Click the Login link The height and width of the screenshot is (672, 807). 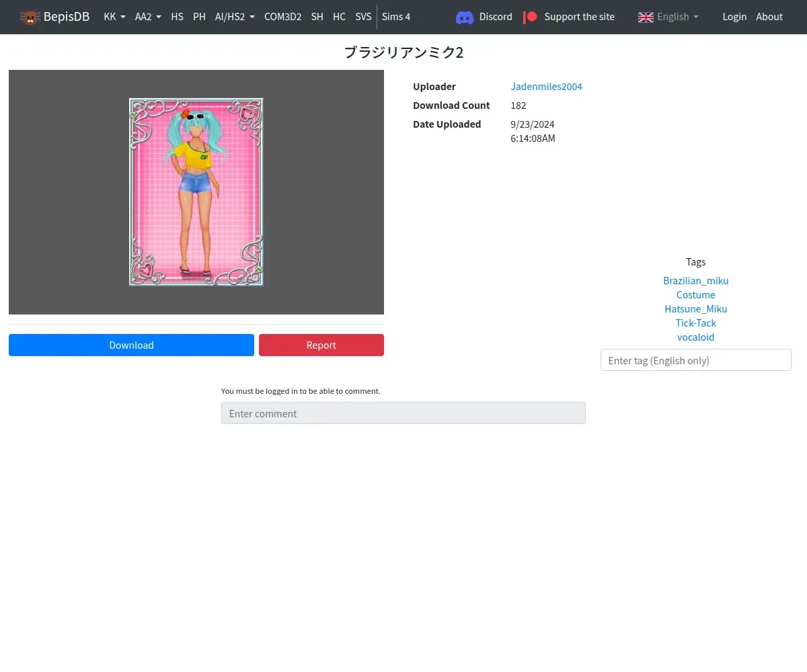tap(734, 17)
